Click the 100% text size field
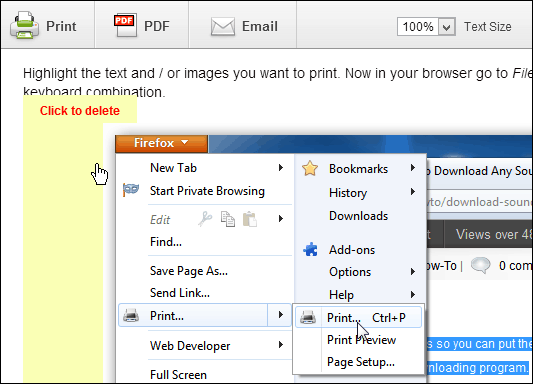Screen dimensions: 533x384 tap(418, 27)
